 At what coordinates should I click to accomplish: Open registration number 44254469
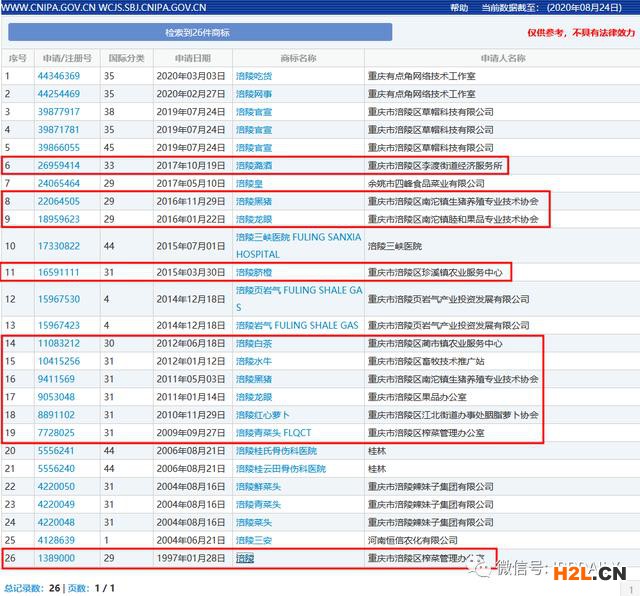point(59,94)
